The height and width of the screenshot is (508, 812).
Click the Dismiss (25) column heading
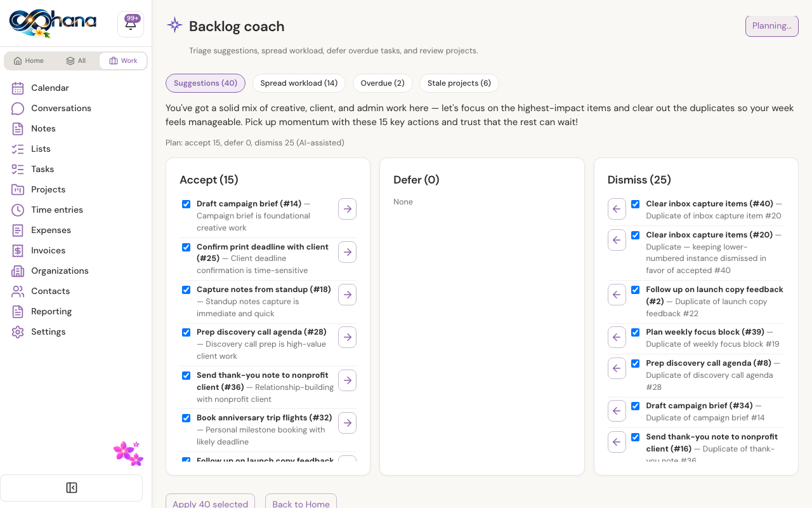(x=639, y=180)
